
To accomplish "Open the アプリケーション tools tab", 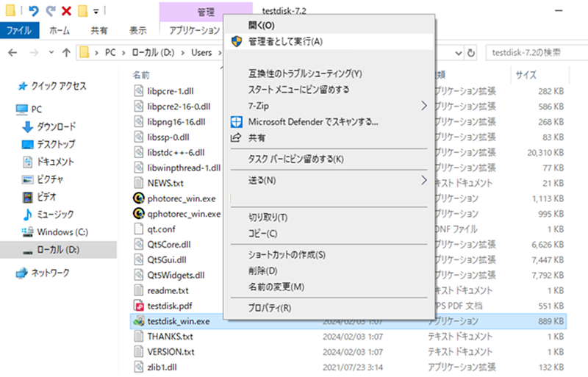I will tap(194, 30).
